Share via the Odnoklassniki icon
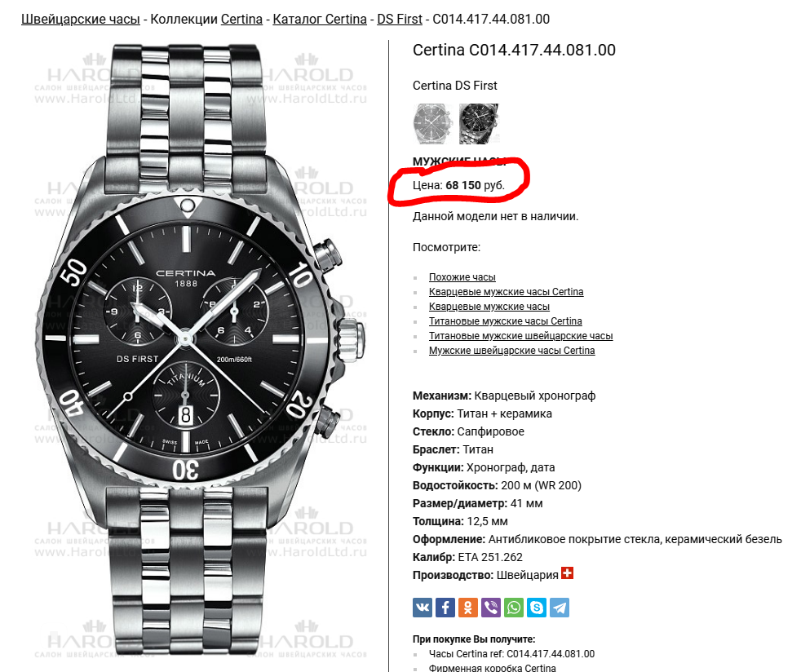The image size is (792, 672). [x=468, y=608]
